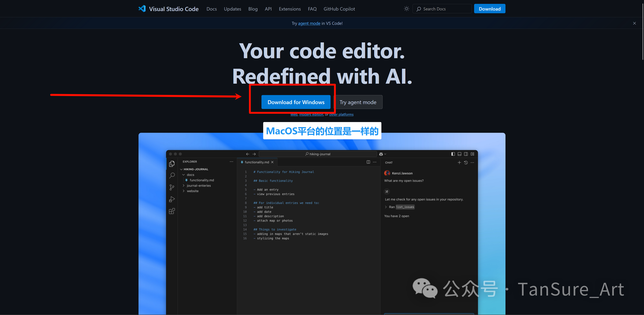Click '## Basic functionality' code line
The image size is (644, 315).
point(273,181)
